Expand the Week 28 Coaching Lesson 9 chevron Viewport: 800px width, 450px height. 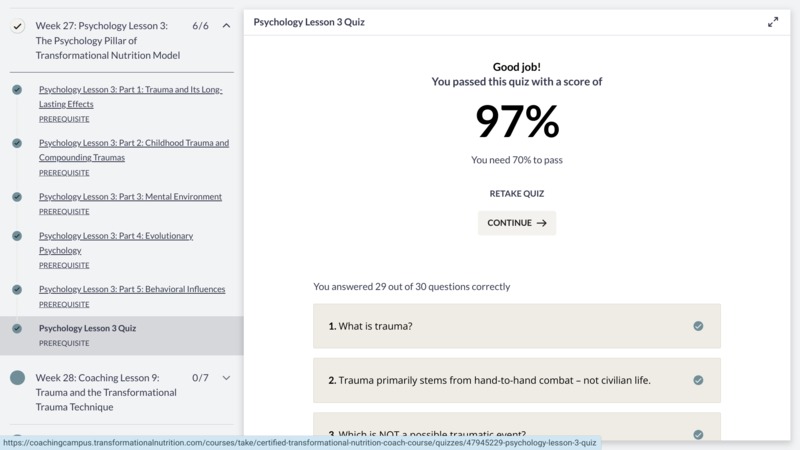[x=226, y=378]
